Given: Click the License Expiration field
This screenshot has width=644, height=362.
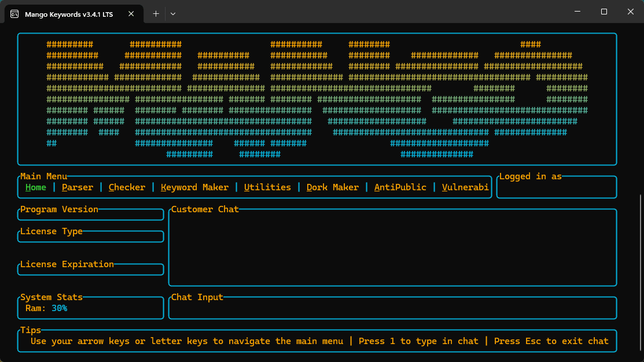Looking at the screenshot, I should click(x=90, y=268).
